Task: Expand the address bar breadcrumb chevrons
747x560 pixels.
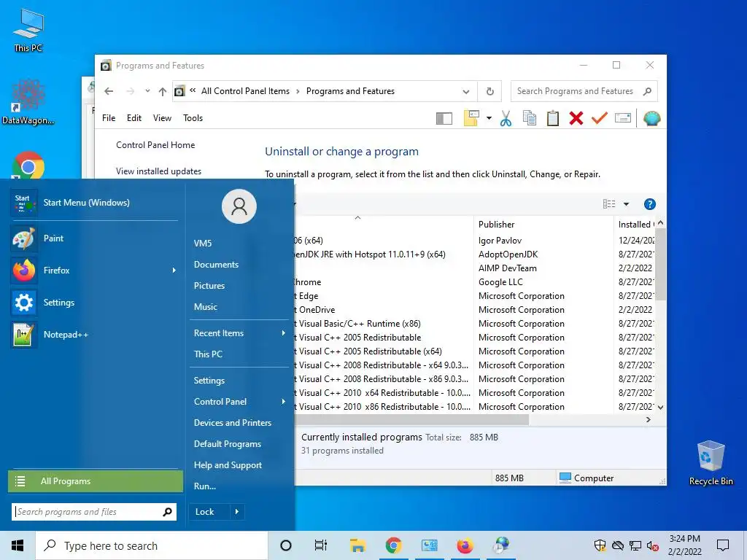Action: pyautogui.click(x=193, y=90)
